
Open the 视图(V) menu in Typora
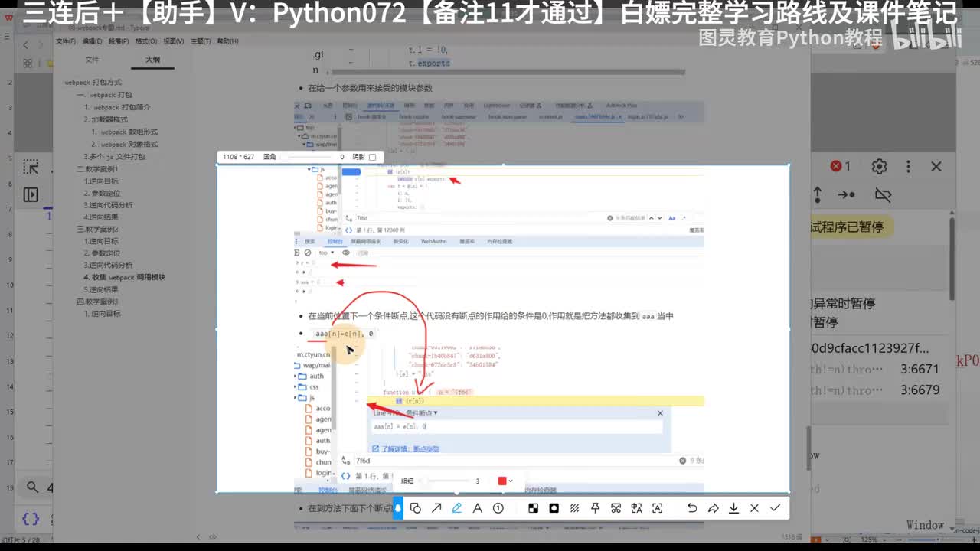click(174, 41)
